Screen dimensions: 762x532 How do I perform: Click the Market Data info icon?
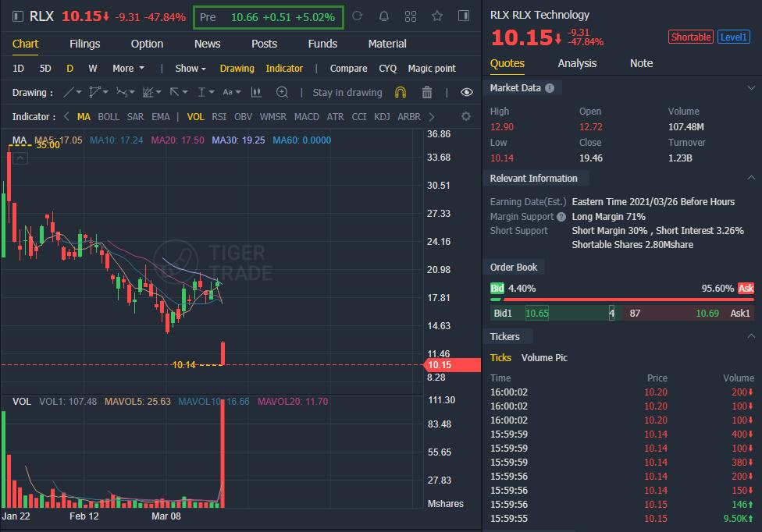[550, 88]
